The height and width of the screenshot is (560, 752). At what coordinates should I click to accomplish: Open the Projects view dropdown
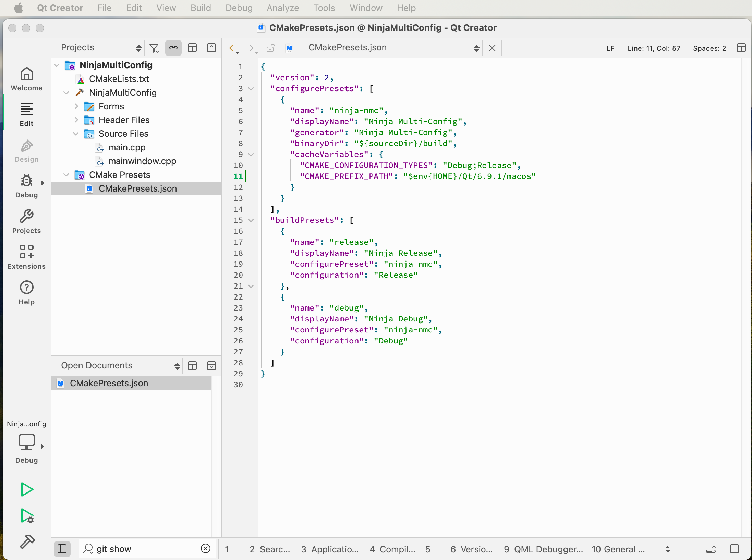(99, 48)
